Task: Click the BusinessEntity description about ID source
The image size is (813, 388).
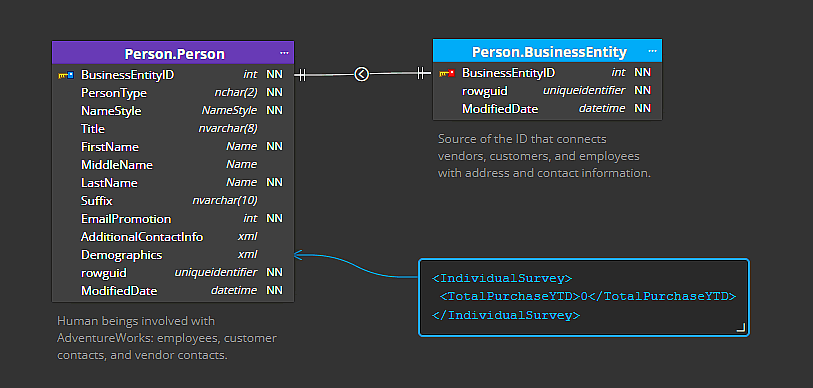Action: tap(544, 156)
